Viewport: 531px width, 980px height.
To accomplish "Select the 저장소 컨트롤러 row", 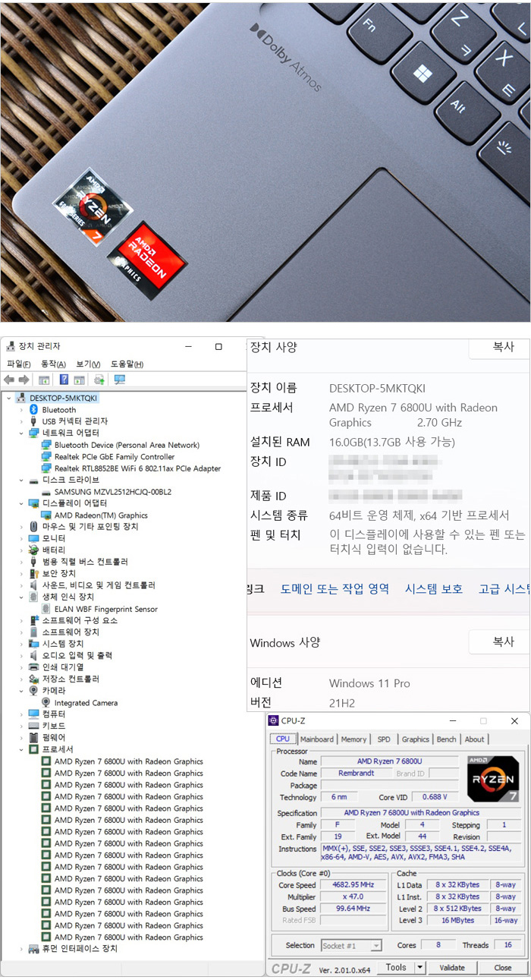I will click(70, 679).
